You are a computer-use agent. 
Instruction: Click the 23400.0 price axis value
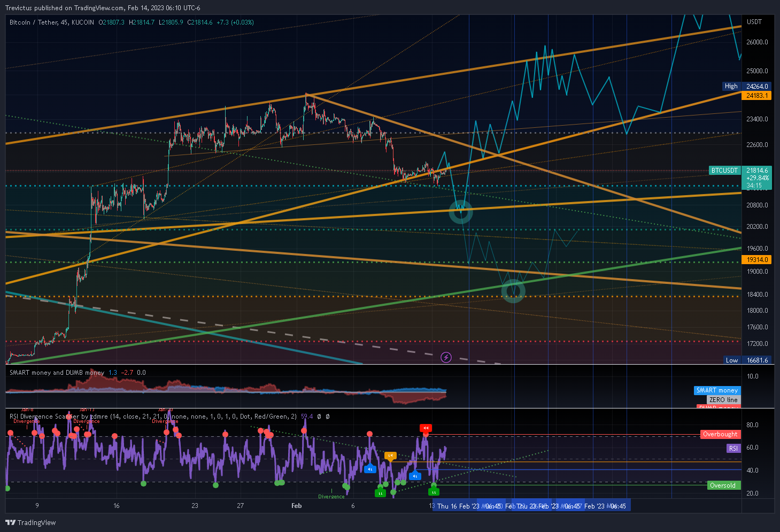pos(757,119)
